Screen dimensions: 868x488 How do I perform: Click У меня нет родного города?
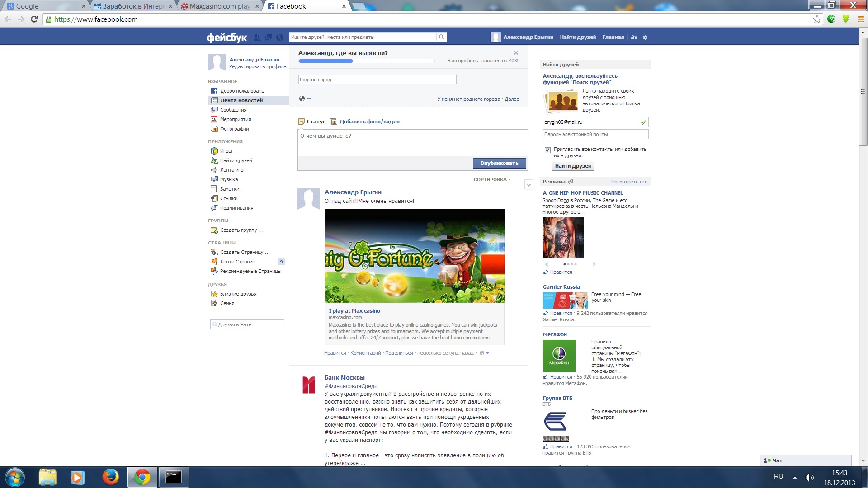[x=469, y=99]
